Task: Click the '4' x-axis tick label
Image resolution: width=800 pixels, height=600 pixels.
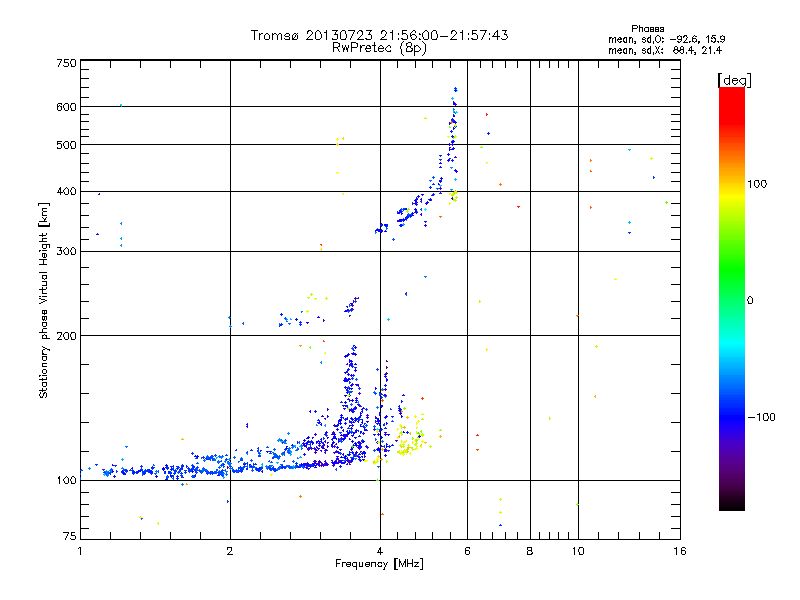Action: (380, 551)
